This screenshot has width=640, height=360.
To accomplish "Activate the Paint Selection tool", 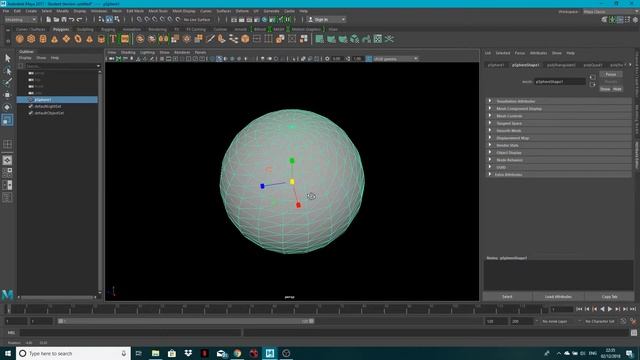I will (x=7, y=83).
